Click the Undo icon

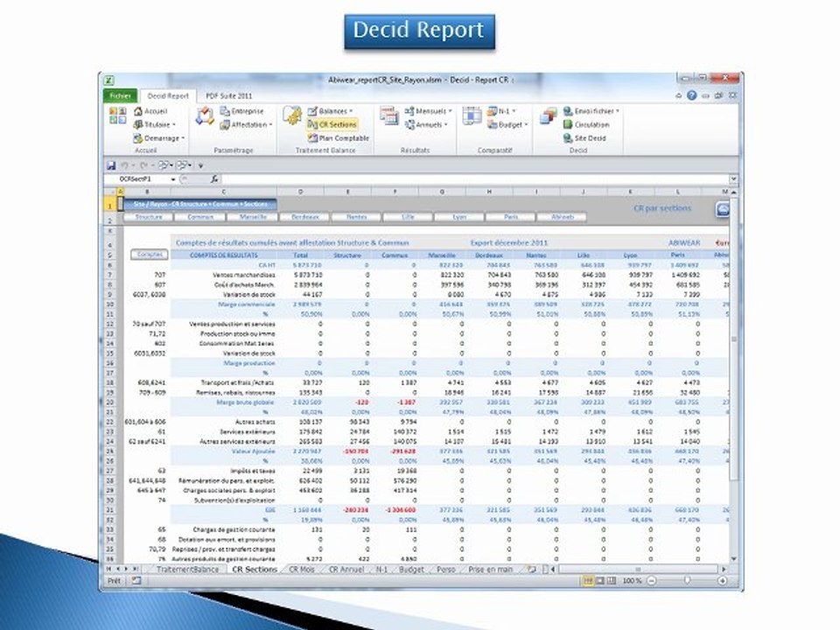click(124, 165)
